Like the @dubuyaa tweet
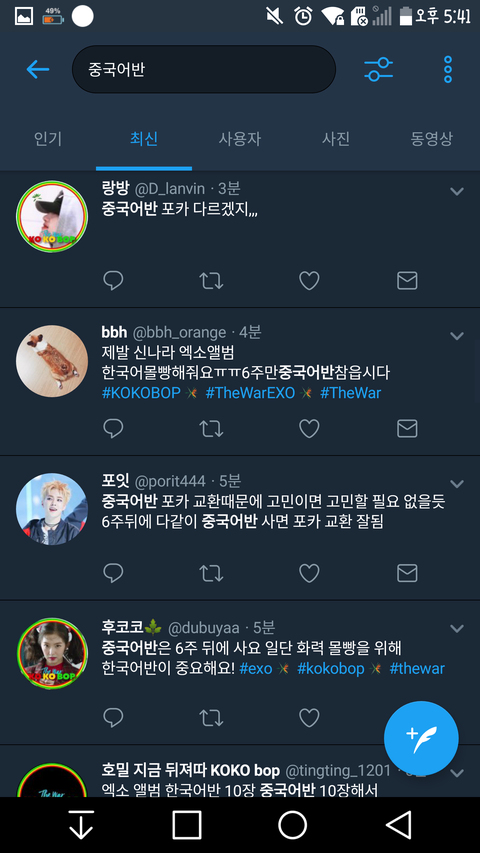Image resolution: width=480 pixels, height=853 pixels. click(x=309, y=718)
